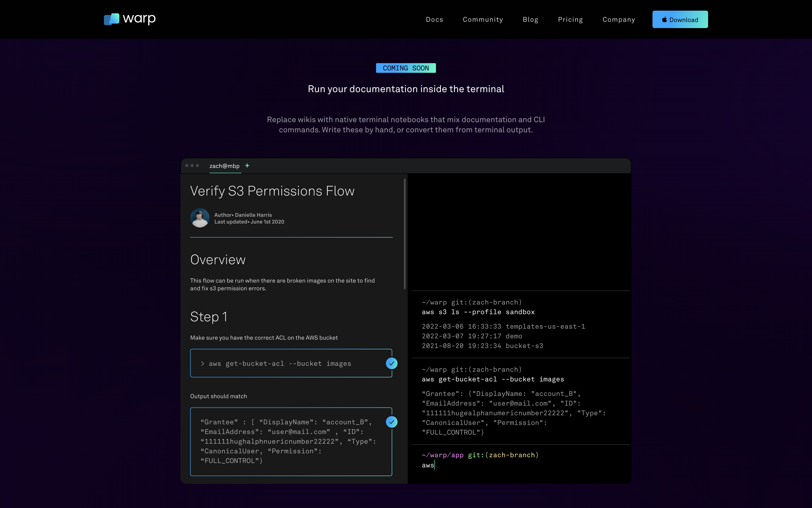Viewport: 812px width, 508px height.
Task: Go to the Blog page
Action: click(x=530, y=20)
